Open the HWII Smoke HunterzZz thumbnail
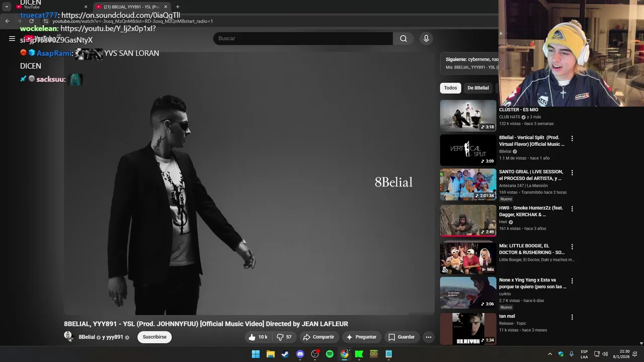644x362 pixels. click(468, 220)
